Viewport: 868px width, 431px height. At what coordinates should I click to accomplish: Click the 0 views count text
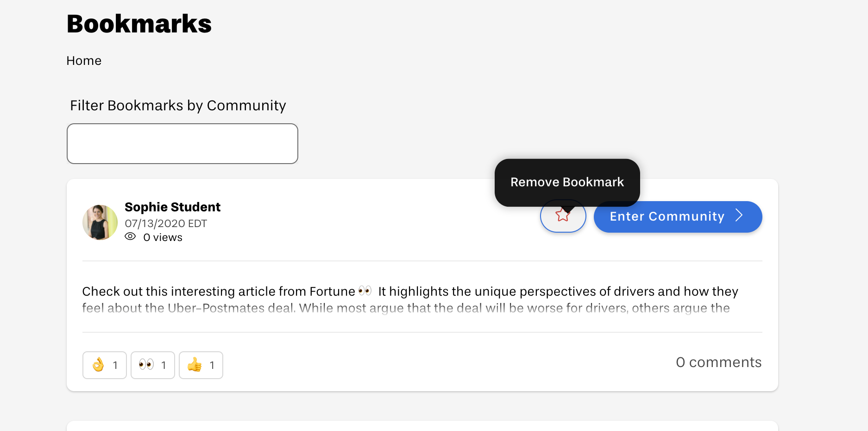tap(163, 237)
